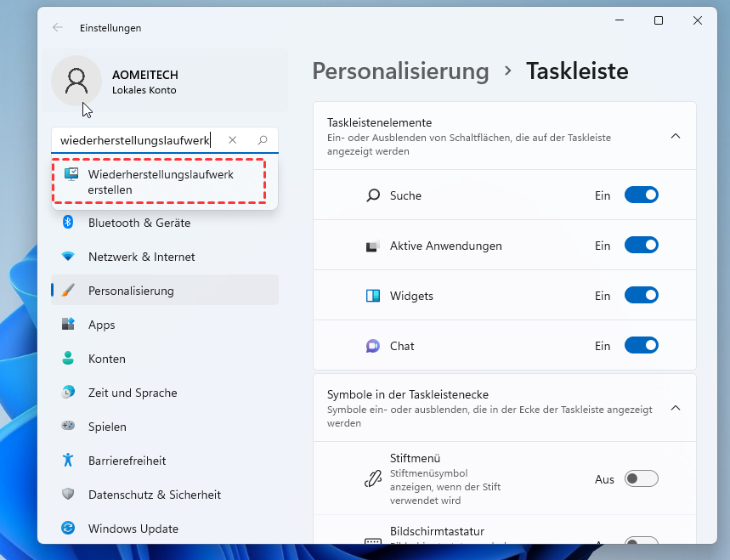Click the AOMEITECH user avatar icon

point(76,81)
